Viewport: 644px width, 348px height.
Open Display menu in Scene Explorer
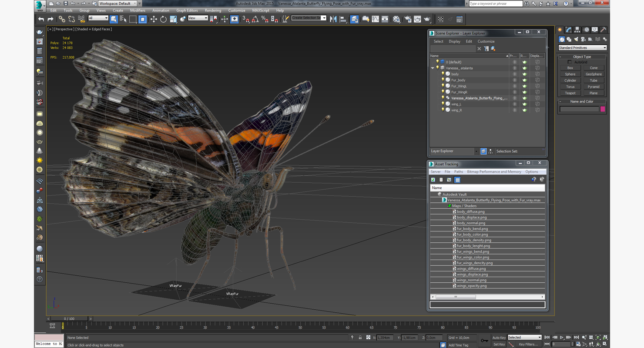pos(454,41)
